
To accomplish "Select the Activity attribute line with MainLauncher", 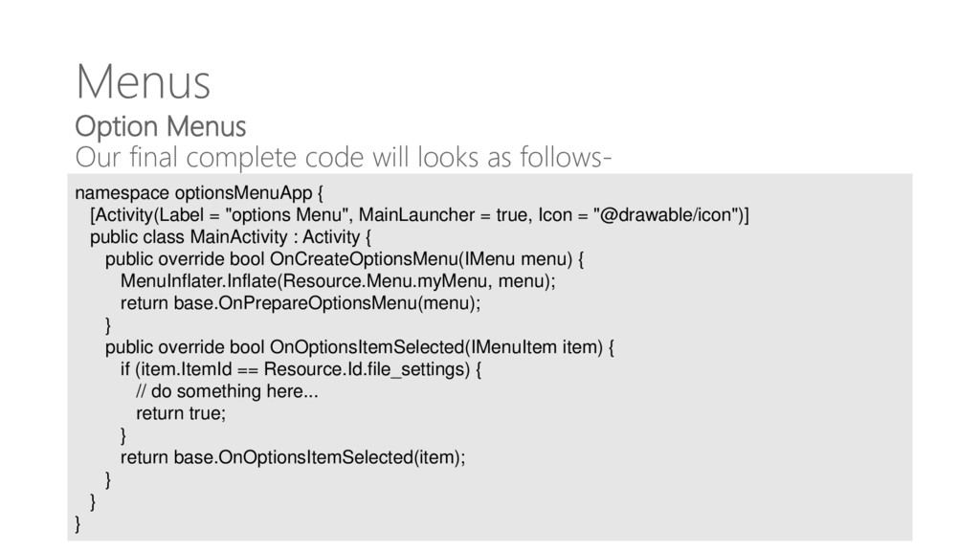I will point(419,215).
